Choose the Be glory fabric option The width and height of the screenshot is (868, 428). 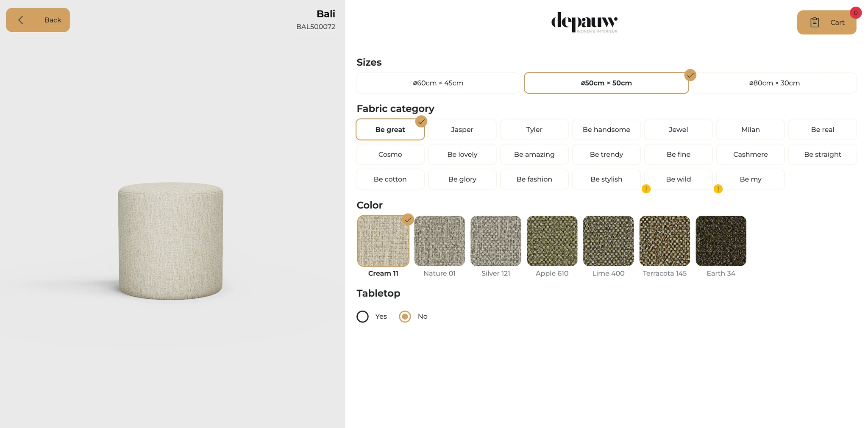[x=462, y=179]
